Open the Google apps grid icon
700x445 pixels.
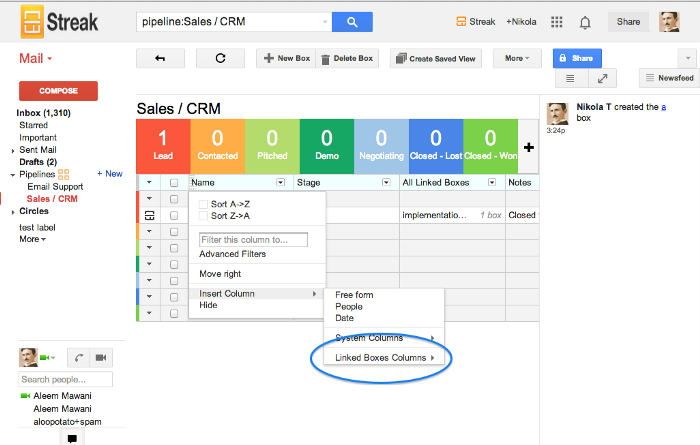pos(556,22)
